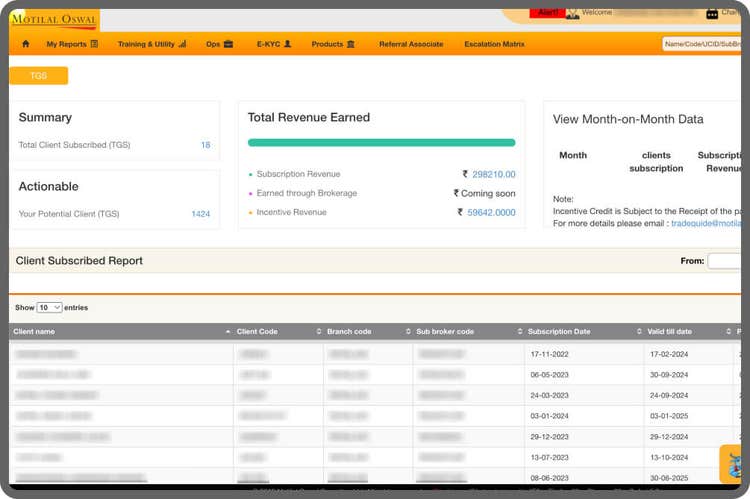The image size is (750, 499).
Task: Click the Products bank icon
Action: coord(350,44)
